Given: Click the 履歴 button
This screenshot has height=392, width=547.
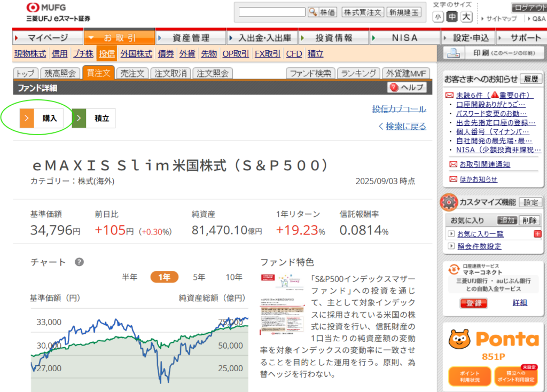Looking at the screenshot, I should coord(531,79).
